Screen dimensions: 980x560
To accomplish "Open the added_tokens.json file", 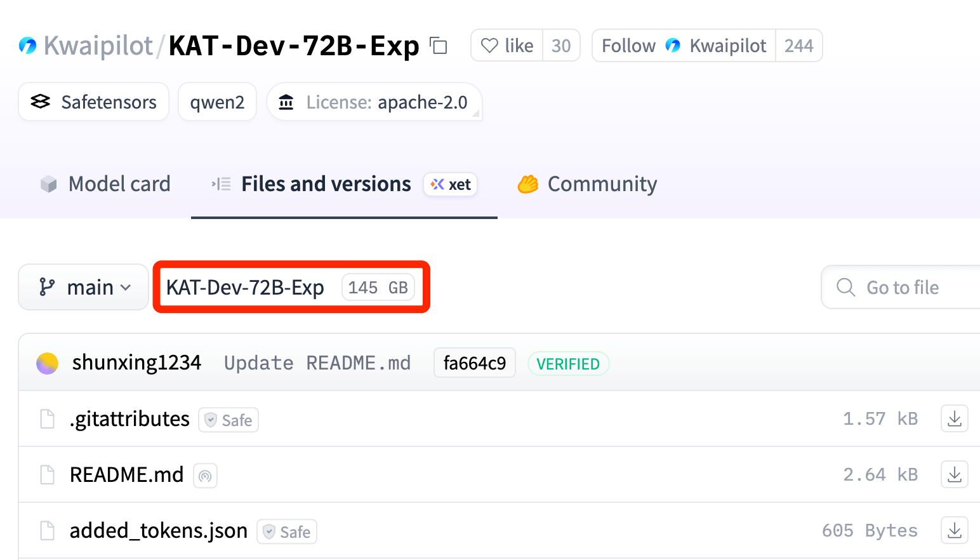I will [159, 531].
